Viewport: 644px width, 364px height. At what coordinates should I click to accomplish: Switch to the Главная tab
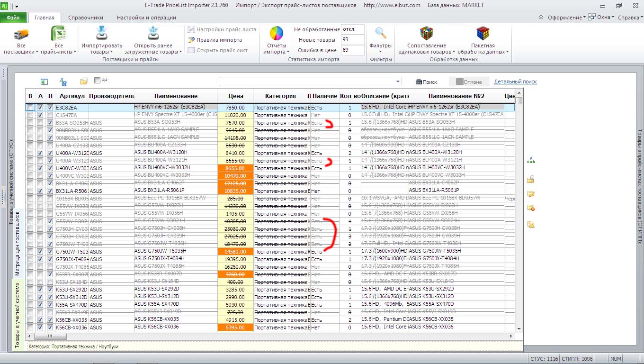point(45,18)
